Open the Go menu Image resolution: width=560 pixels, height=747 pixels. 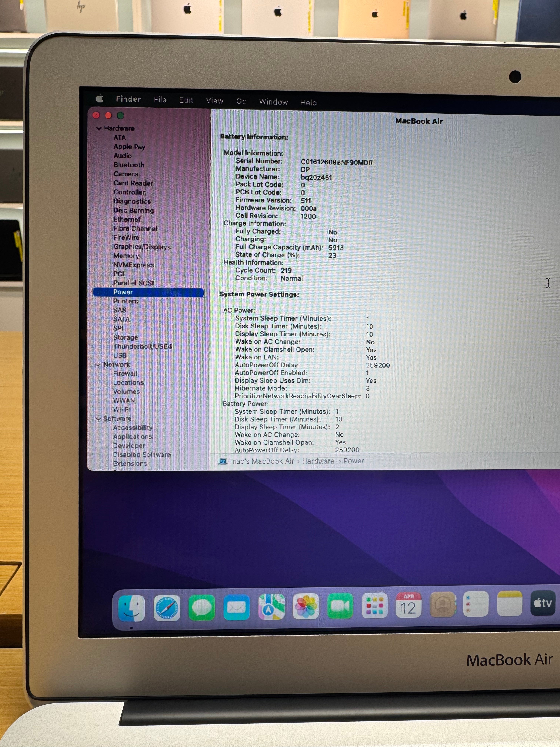click(x=241, y=101)
